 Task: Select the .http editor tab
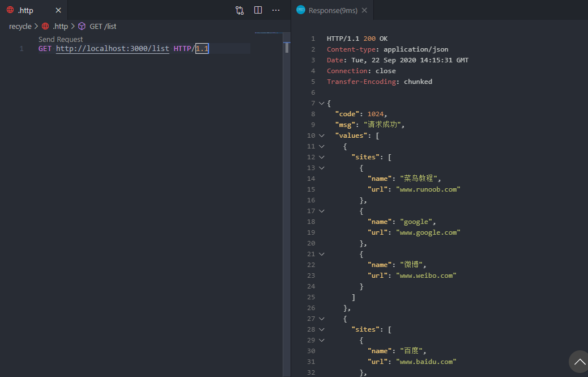tap(34, 10)
